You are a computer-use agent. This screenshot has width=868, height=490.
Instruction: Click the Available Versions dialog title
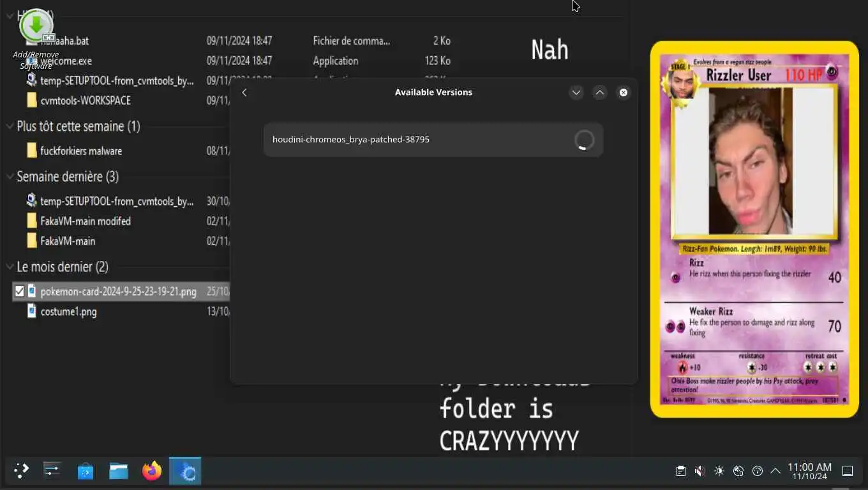(433, 93)
